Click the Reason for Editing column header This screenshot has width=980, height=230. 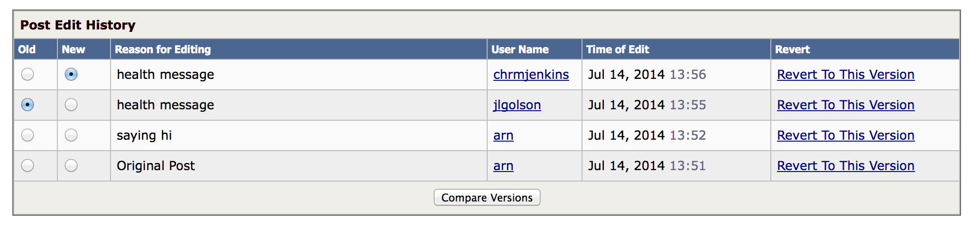pos(163,49)
